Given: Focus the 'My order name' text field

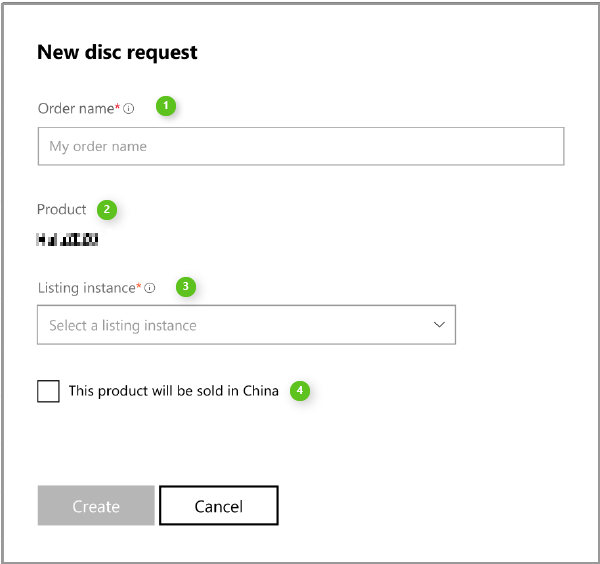Looking at the screenshot, I should click(300, 146).
